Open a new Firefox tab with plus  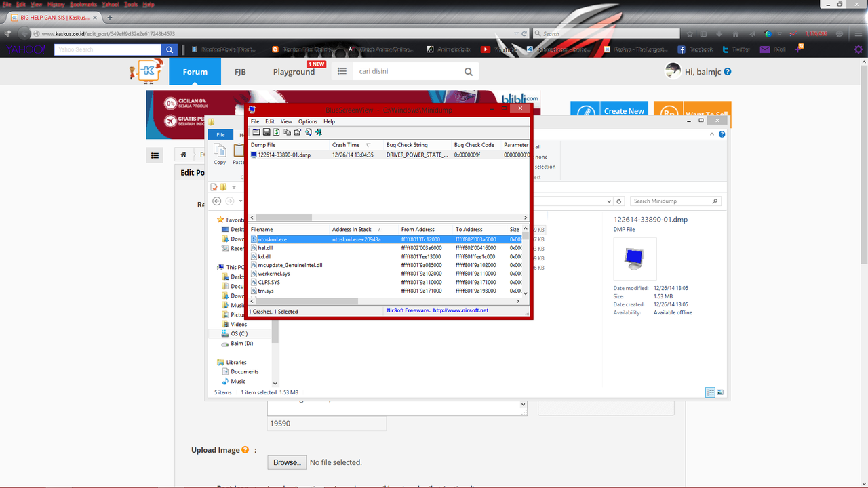(x=110, y=17)
